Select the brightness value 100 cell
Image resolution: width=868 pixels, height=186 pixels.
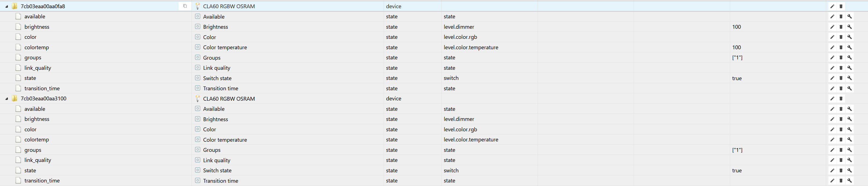(736, 27)
